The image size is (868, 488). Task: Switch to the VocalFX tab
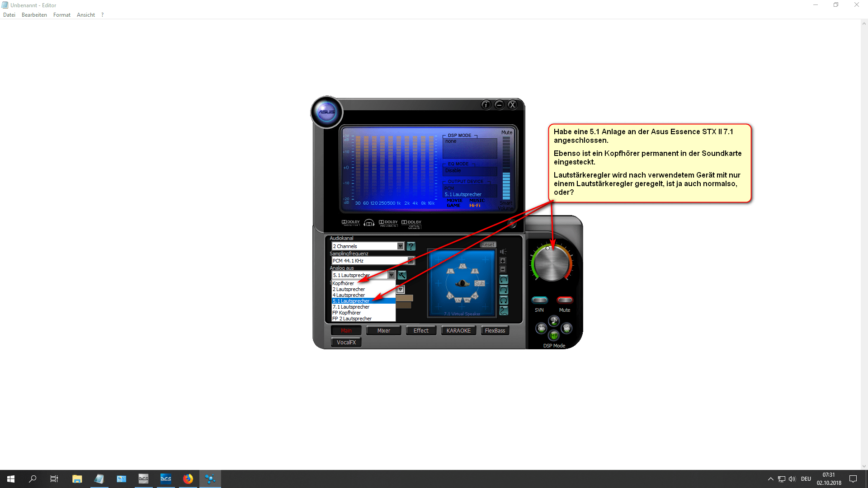(346, 343)
